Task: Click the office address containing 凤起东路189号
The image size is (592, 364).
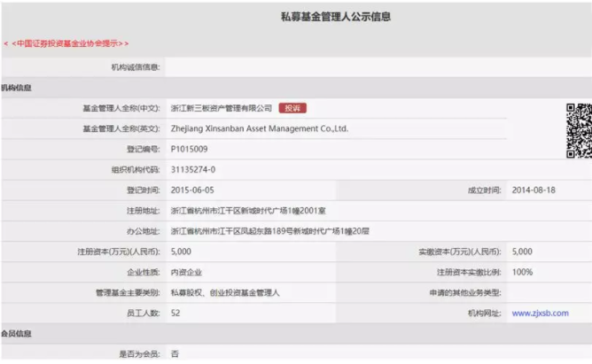Action: pos(269,231)
